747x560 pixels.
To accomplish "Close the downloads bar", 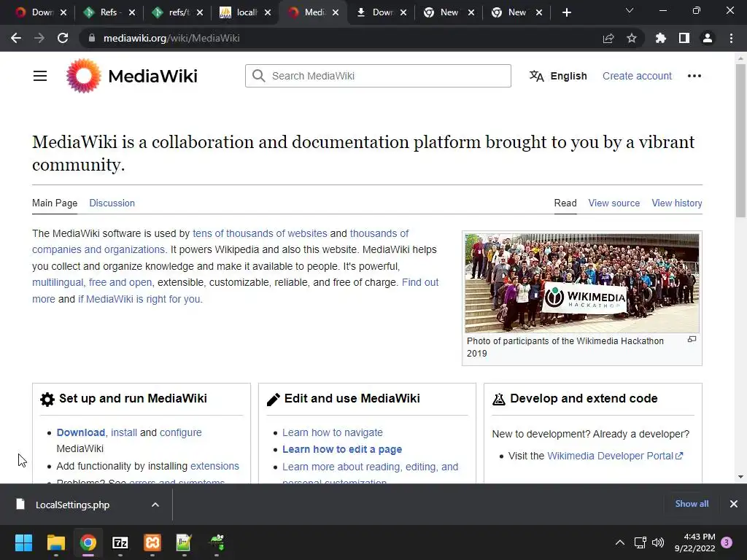I will tap(734, 504).
